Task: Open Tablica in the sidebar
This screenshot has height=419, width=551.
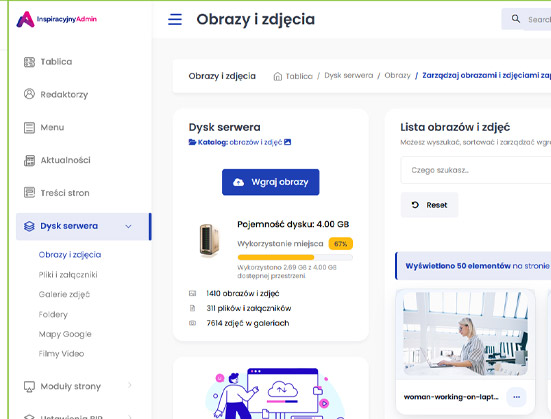Action: click(x=56, y=62)
